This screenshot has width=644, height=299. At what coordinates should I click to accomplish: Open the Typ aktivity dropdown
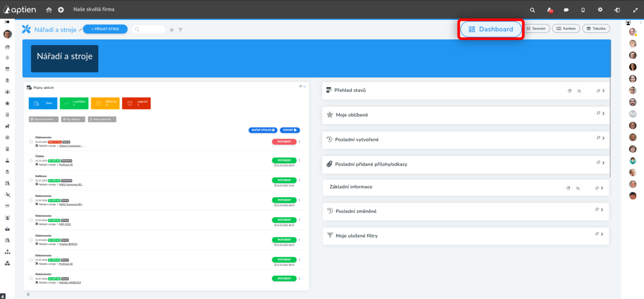(x=72, y=119)
